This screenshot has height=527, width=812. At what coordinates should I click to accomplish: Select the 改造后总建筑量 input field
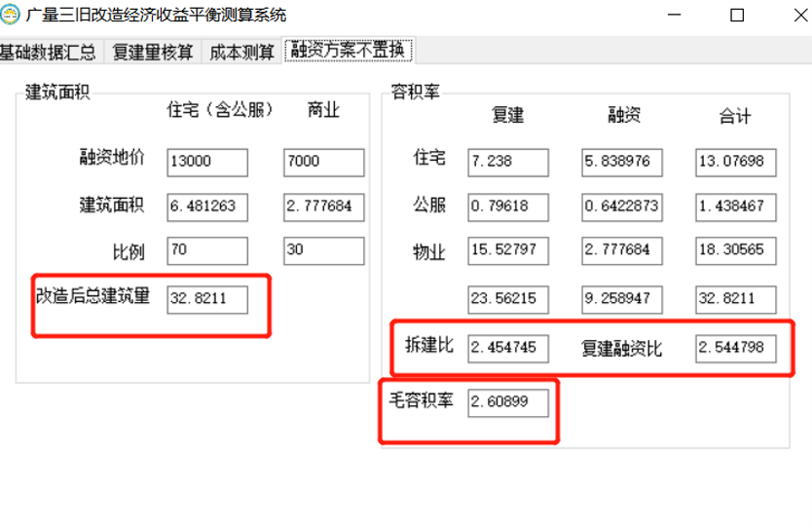coord(206,298)
